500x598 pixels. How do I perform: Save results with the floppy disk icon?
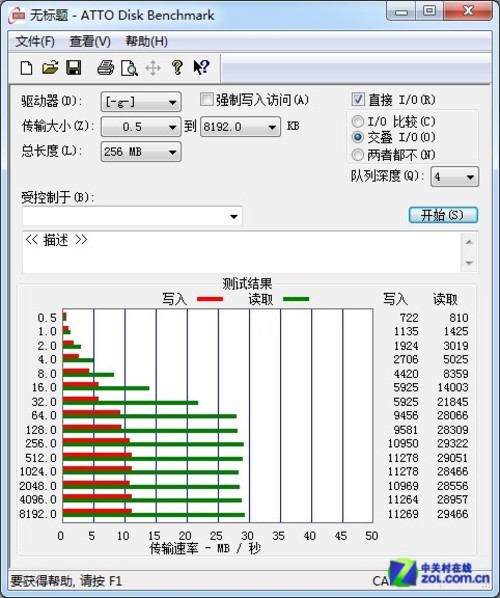[x=74, y=68]
